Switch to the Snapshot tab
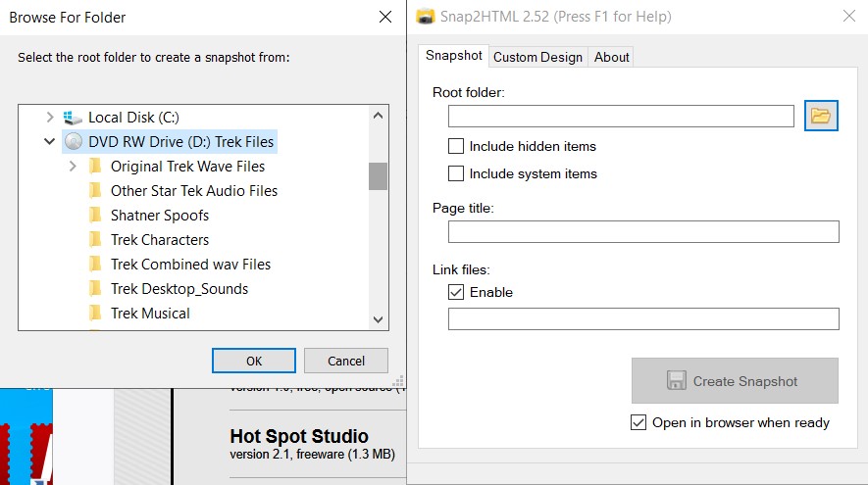Image resolution: width=868 pixels, height=485 pixels. coord(453,56)
